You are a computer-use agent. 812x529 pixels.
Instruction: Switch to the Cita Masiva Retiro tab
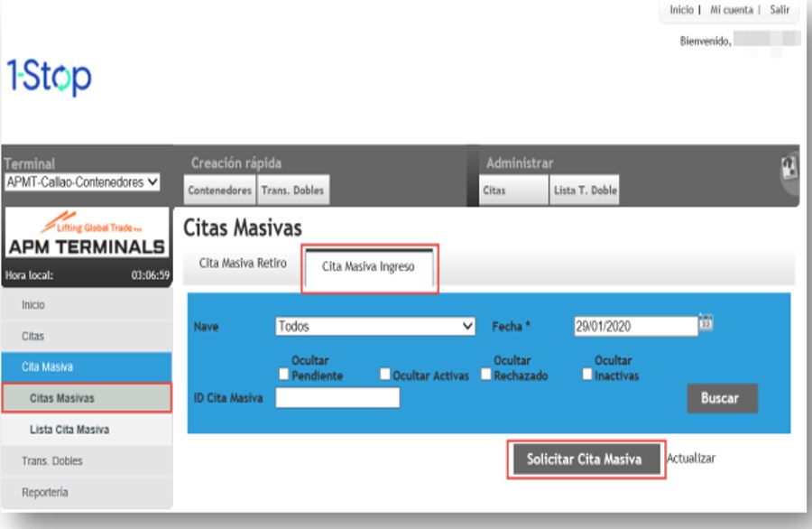(242, 264)
